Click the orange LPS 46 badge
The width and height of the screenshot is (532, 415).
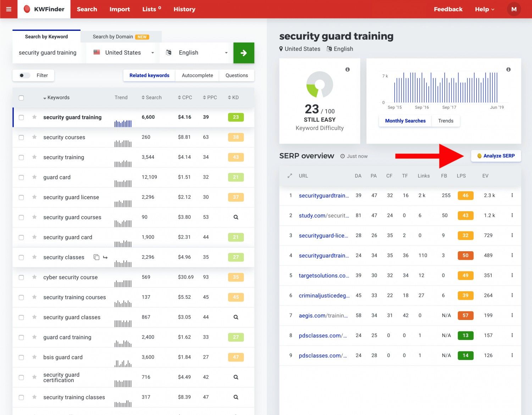tap(465, 195)
